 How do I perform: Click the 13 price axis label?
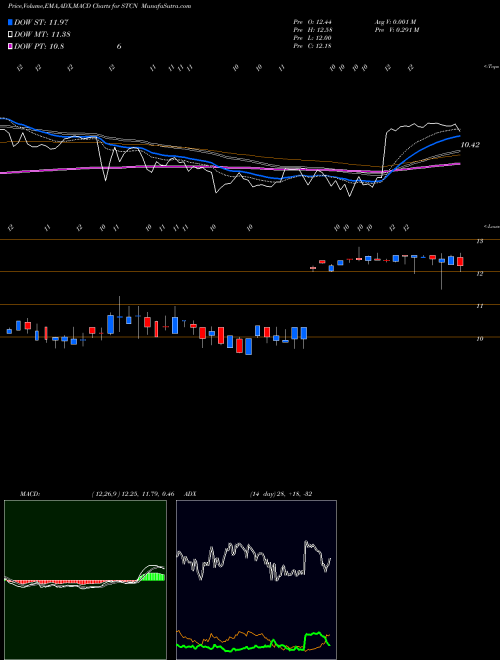click(x=479, y=241)
